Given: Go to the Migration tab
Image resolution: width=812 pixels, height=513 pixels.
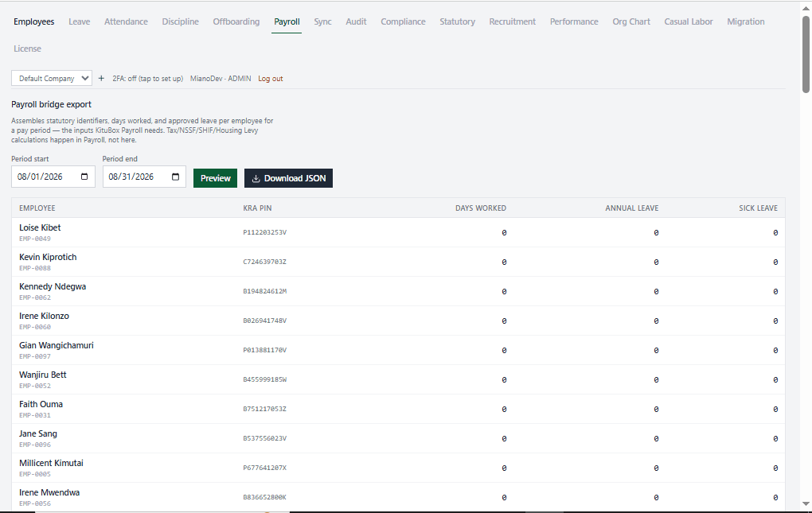Looking at the screenshot, I should coord(746,21).
